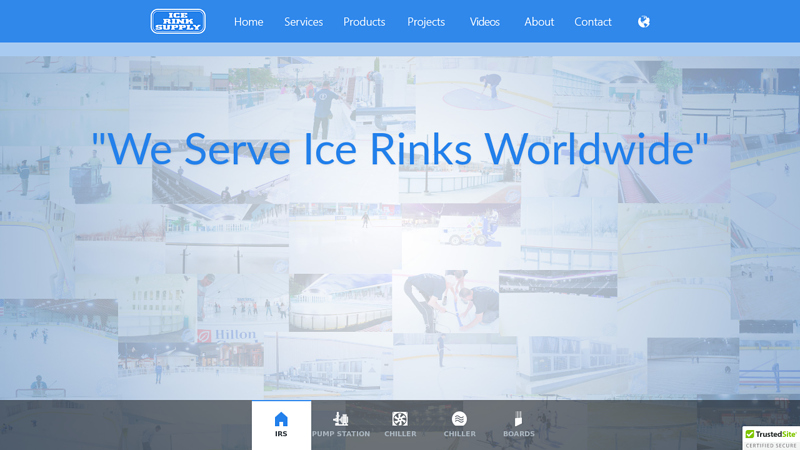Go to the Home menu item
Viewport: 800px width, 450px height.
click(x=248, y=22)
